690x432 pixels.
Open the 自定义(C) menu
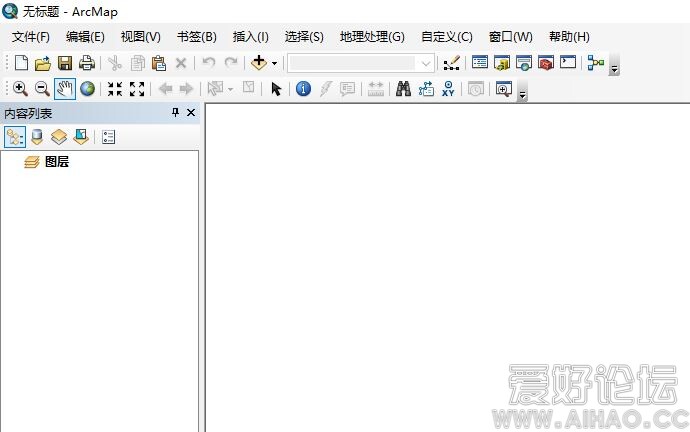click(447, 37)
